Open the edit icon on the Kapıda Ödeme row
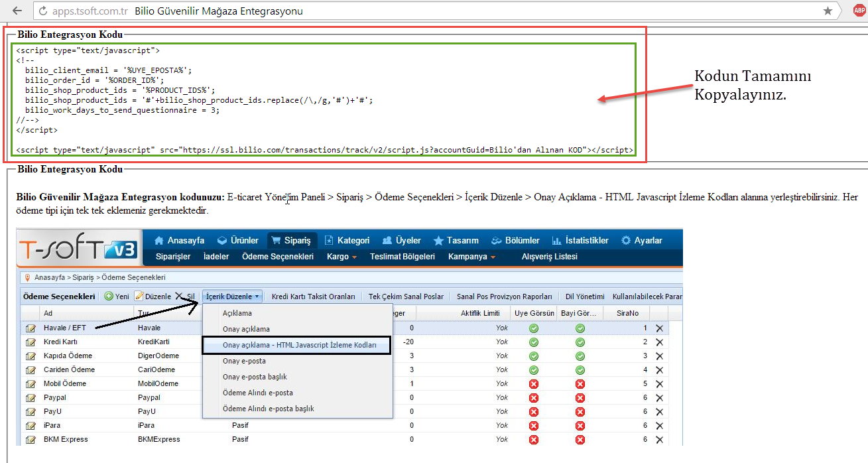868x463 pixels. pyautogui.click(x=31, y=356)
